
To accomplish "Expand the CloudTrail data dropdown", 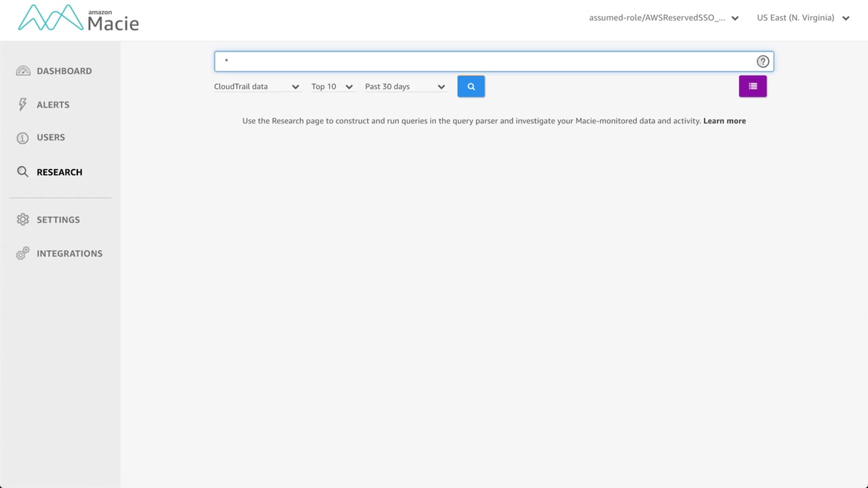I will click(x=257, y=87).
